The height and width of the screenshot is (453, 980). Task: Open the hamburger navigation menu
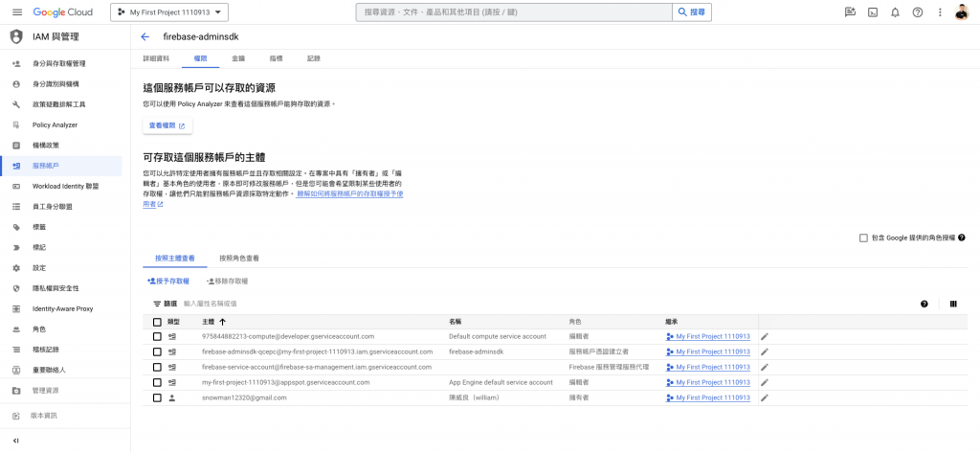point(17,12)
